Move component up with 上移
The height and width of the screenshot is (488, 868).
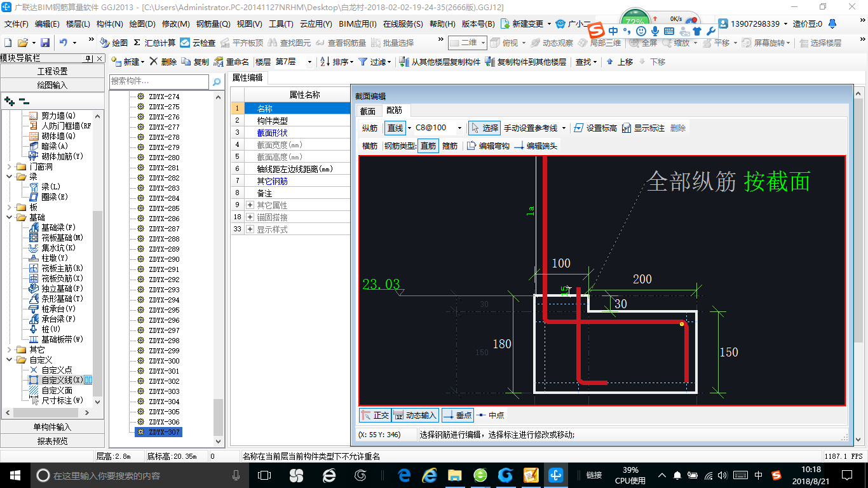(x=620, y=62)
